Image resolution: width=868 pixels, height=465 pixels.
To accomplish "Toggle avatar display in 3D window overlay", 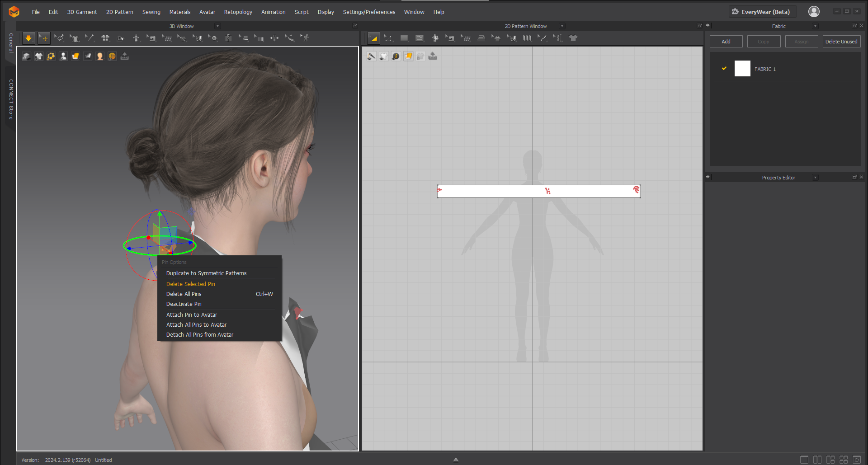I will click(63, 56).
